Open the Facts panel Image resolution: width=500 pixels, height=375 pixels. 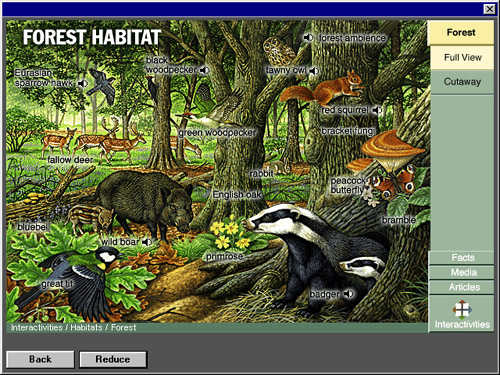tap(462, 258)
